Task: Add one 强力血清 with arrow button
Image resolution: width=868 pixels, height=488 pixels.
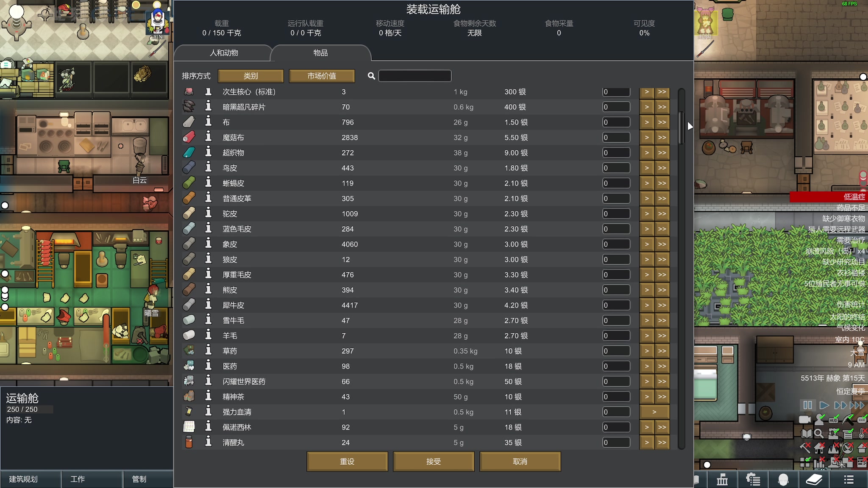Action: click(x=654, y=412)
